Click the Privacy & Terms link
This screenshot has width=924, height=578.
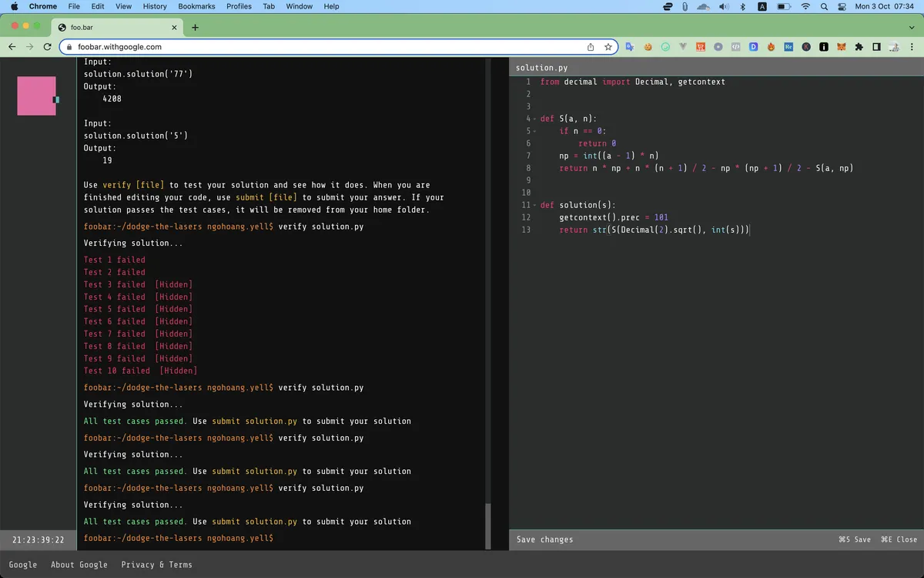tap(157, 564)
